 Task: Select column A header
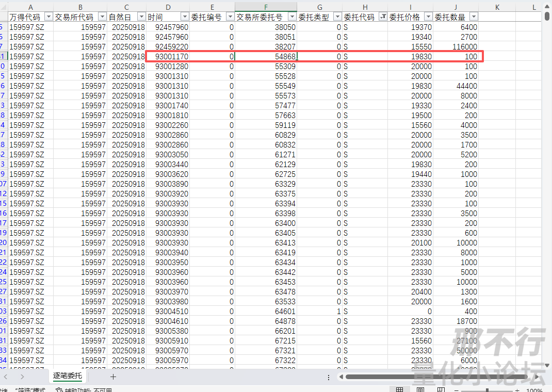click(x=30, y=7)
